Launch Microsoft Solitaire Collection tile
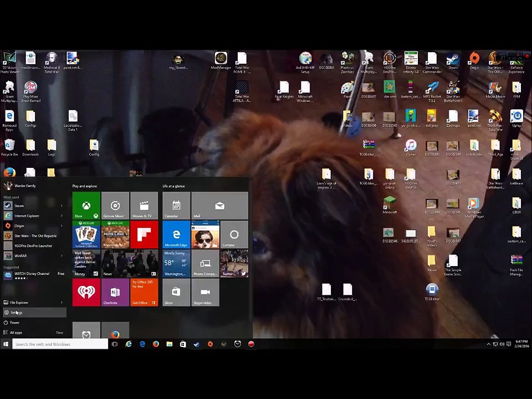The width and height of the screenshot is (532, 399). tap(86, 234)
